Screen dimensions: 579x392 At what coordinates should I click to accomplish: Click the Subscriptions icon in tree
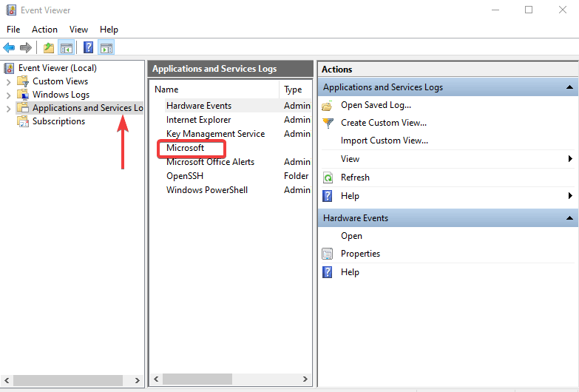[23, 121]
